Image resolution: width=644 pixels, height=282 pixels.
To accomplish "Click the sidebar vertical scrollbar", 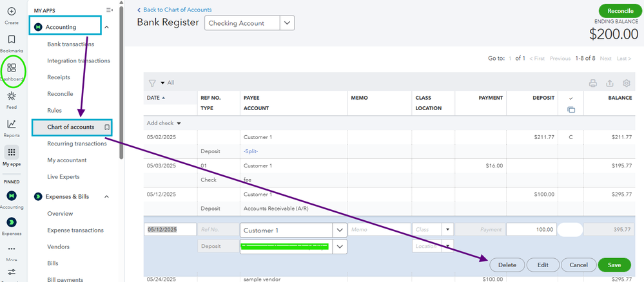I will tap(121, 82).
